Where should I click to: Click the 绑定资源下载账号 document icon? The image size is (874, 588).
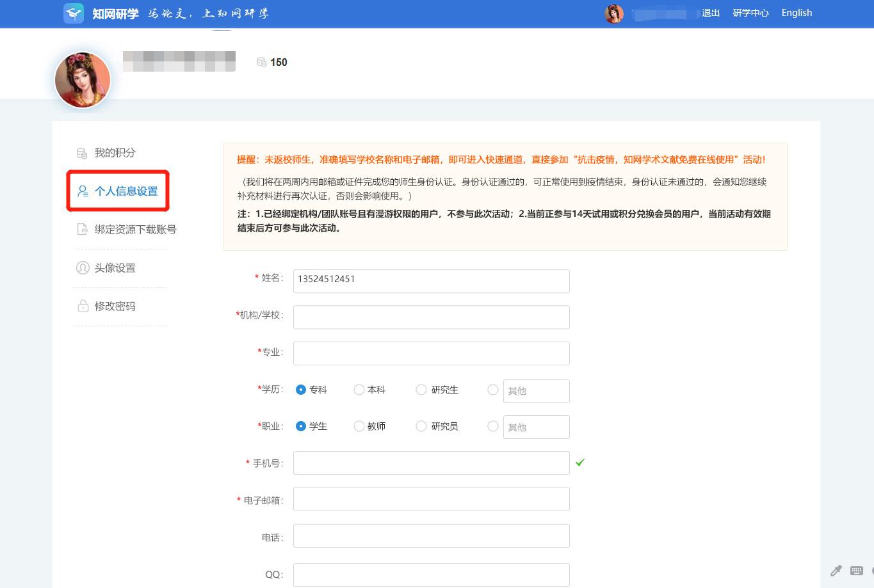(x=82, y=229)
